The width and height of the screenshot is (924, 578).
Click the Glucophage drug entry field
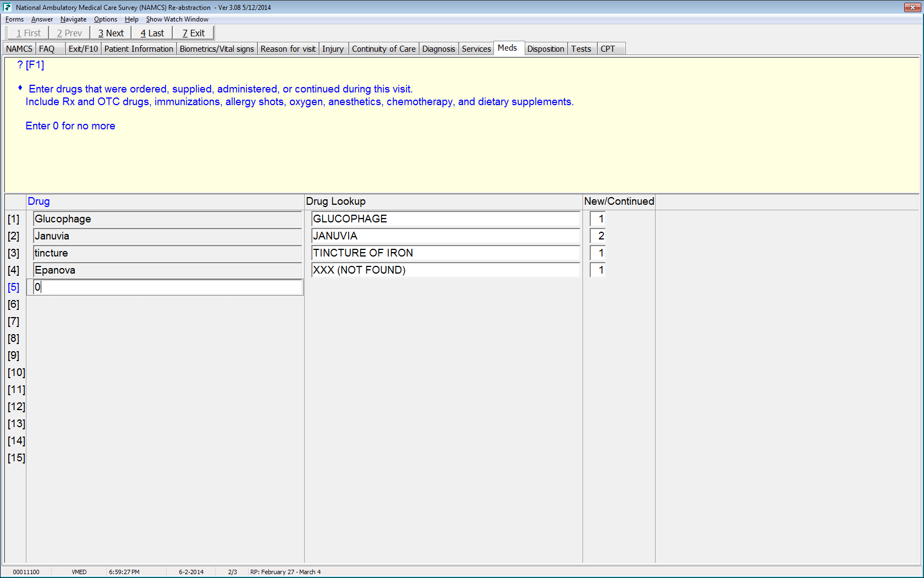pos(167,219)
